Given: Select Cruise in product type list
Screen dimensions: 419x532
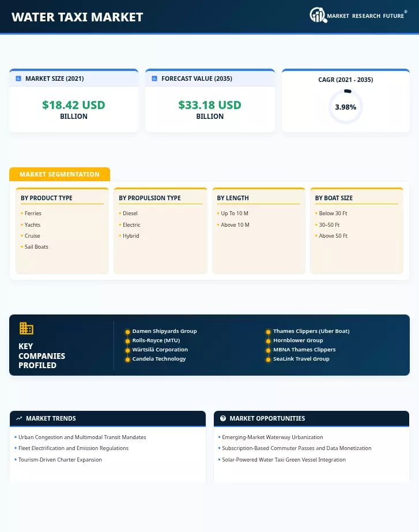Looking at the screenshot, I should pos(32,235).
